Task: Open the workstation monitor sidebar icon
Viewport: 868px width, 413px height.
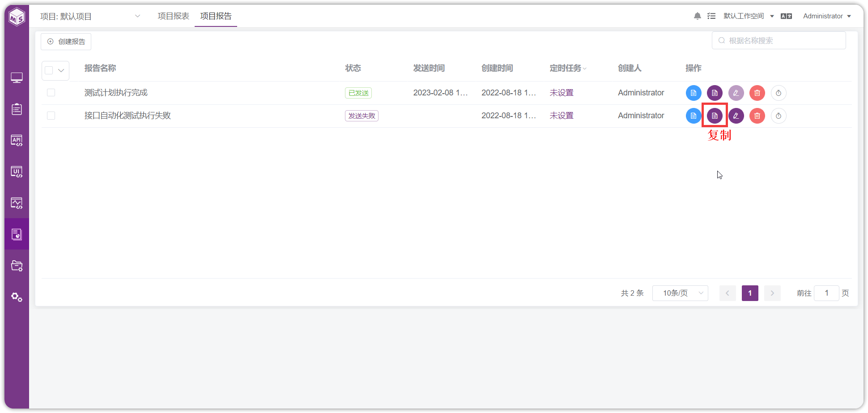Action: click(x=17, y=78)
